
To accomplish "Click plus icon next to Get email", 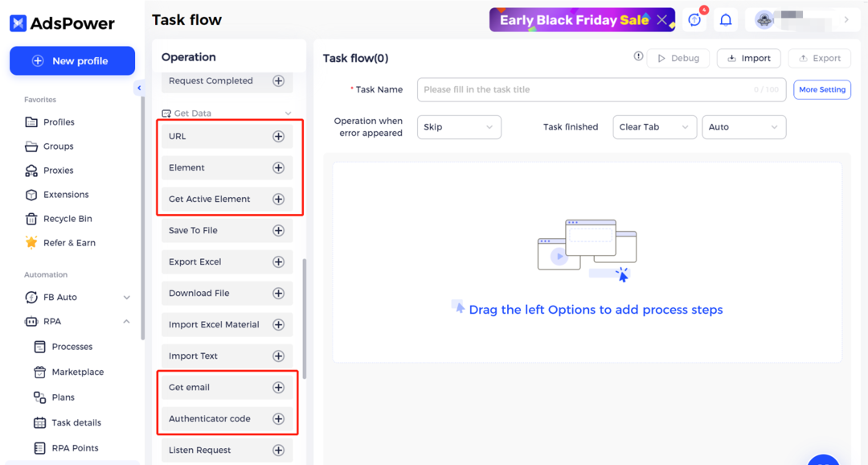I will pos(278,388).
